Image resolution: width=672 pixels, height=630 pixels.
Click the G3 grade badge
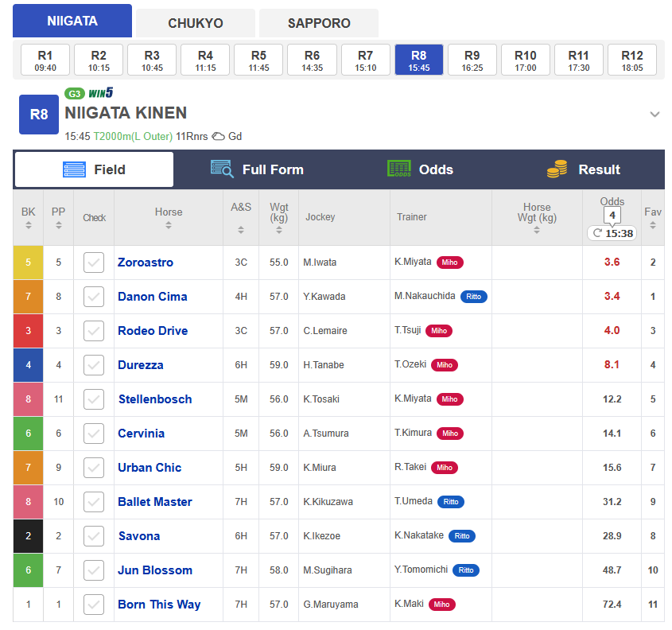tap(75, 93)
